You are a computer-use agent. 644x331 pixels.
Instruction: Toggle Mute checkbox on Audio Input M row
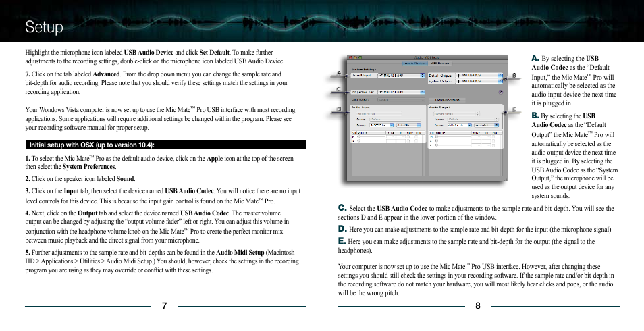(x=408, y=137)
